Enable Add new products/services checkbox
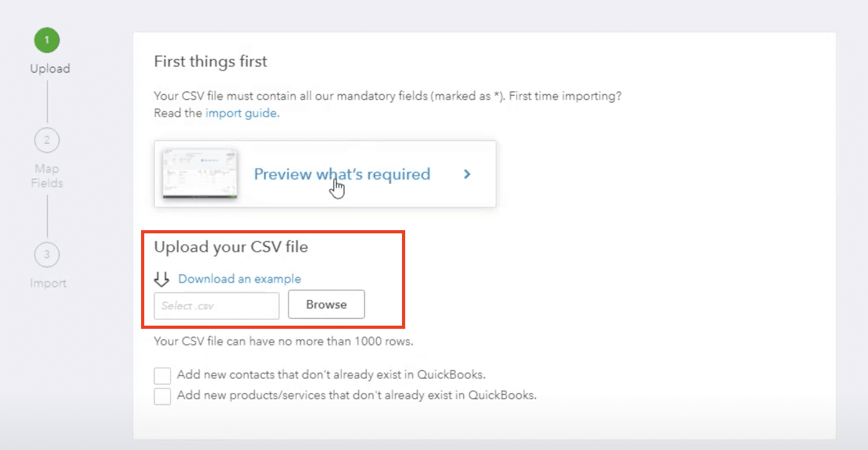 [163, 396]
